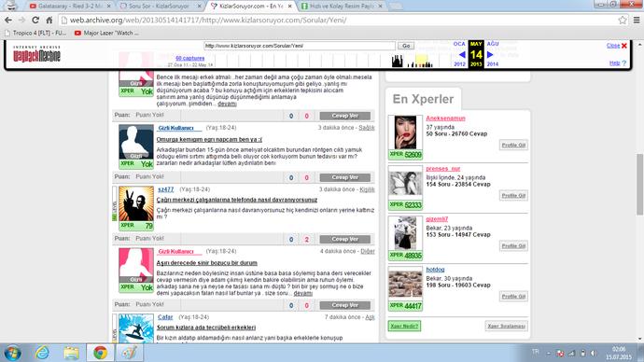Bookmark this page with the star icon
Image resolution: width=644 pixels, height=362 pixels.
point(623,21)
